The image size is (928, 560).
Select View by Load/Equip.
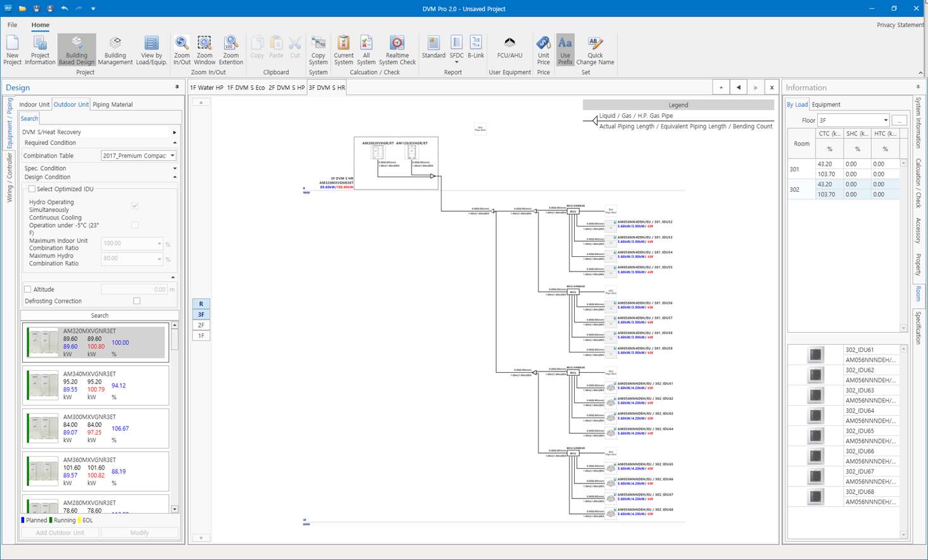(x=151, y=50)
